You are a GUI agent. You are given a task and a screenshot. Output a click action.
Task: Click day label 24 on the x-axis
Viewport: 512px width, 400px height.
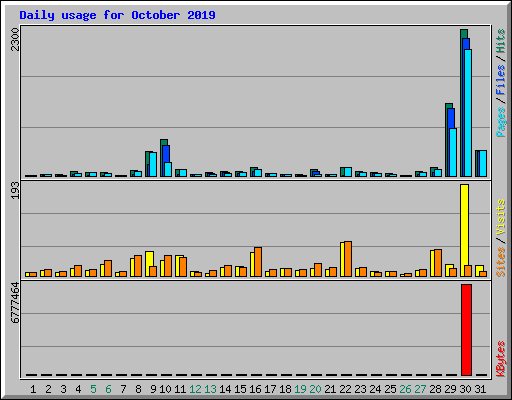point(375,389)
